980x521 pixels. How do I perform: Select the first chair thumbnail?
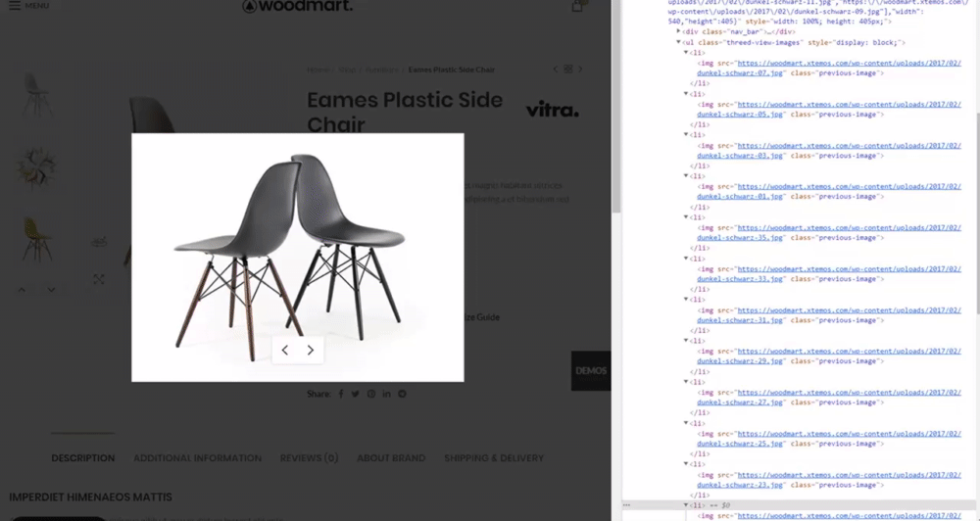coord(36,94)
